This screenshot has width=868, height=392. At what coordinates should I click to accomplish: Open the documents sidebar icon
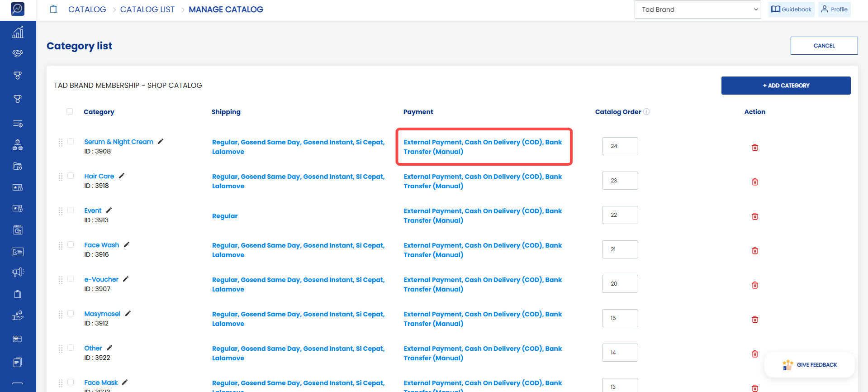coord(18,362)
